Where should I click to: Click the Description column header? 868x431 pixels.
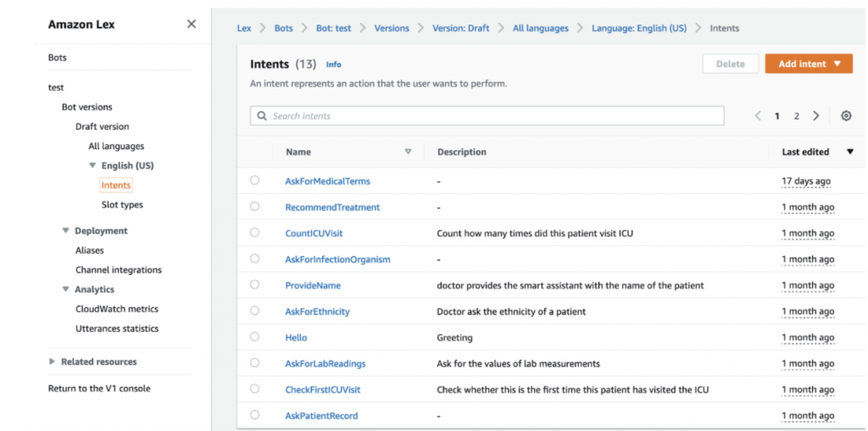pos(462,152)
